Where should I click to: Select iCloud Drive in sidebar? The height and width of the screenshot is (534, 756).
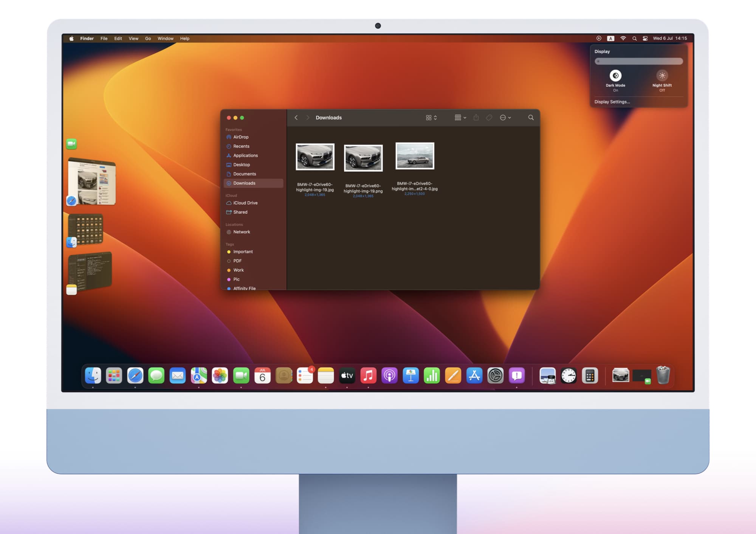coord(245,203)
